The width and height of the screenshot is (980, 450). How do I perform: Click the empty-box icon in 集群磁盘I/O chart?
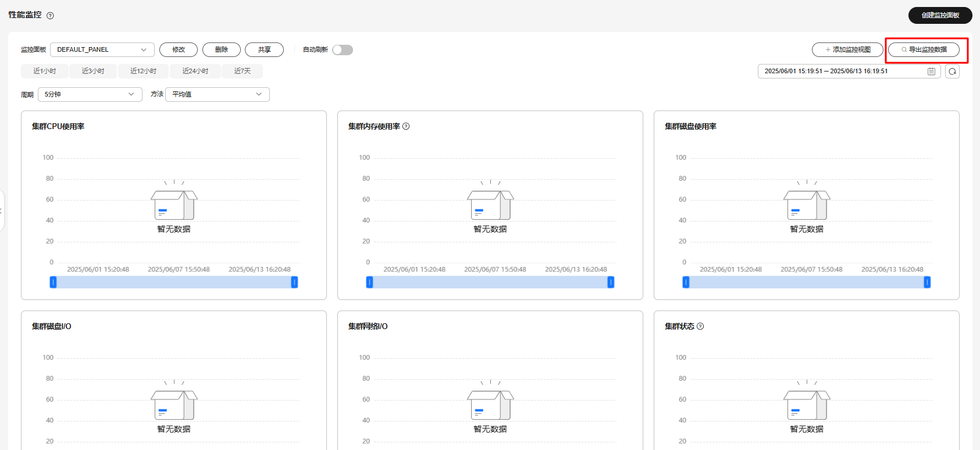click(174, 400)
